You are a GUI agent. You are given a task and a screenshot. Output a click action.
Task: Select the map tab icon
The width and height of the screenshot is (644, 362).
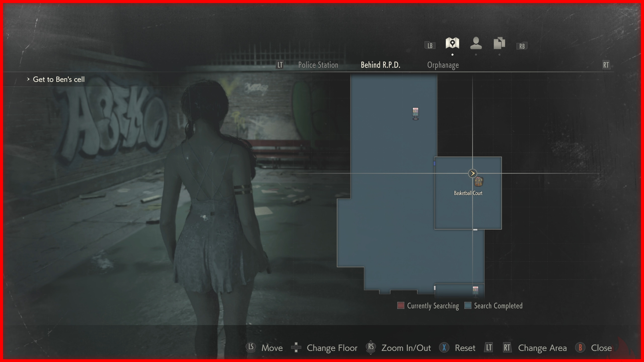pos(452,43)
